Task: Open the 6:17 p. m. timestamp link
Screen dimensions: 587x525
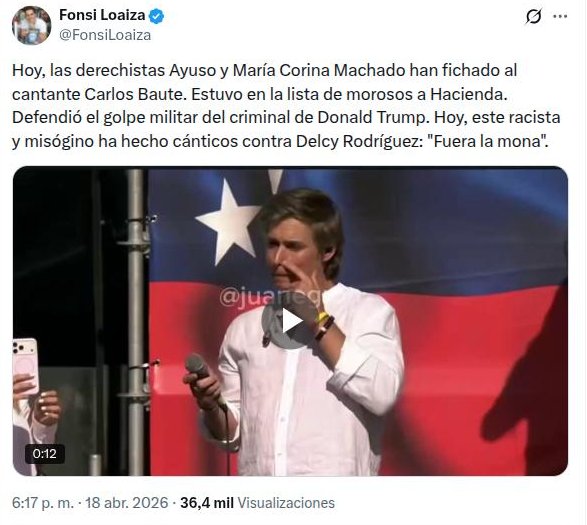Action: click(43, 503)
